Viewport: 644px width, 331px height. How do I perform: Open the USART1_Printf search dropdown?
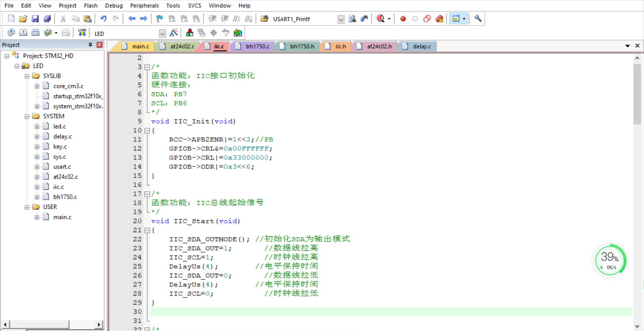(341, 19)
